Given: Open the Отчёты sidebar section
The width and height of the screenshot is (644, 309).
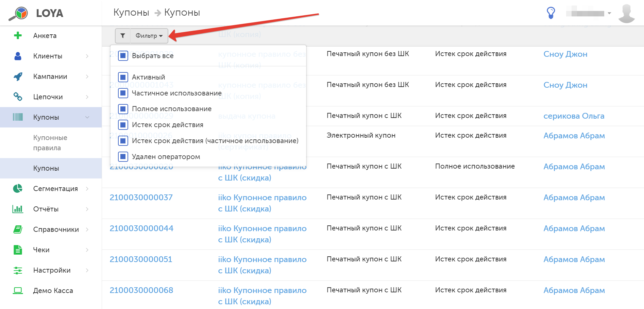Looking at the screenshot, I should pyautogui.click(x=51, y=209).
